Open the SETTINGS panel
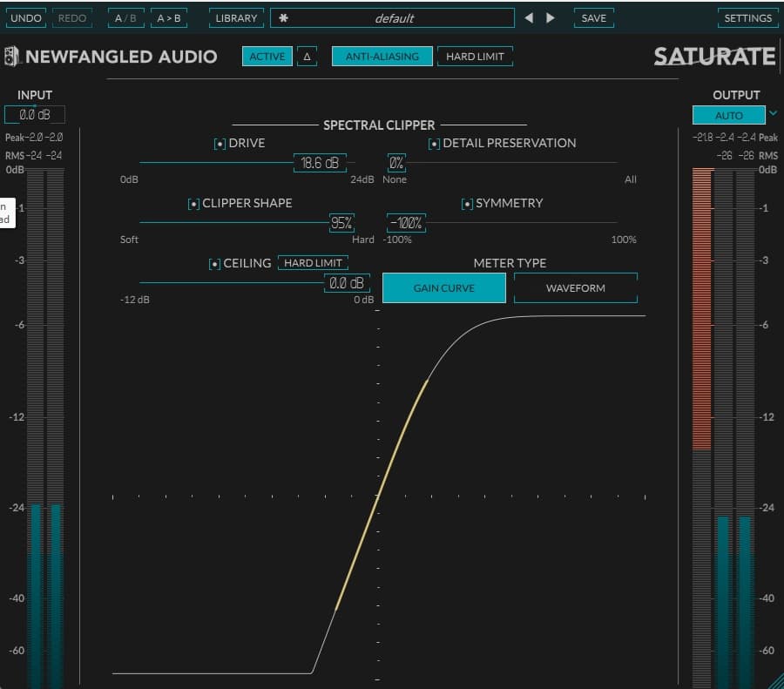This screenshot has width=784, height=689. pos(747,17)
